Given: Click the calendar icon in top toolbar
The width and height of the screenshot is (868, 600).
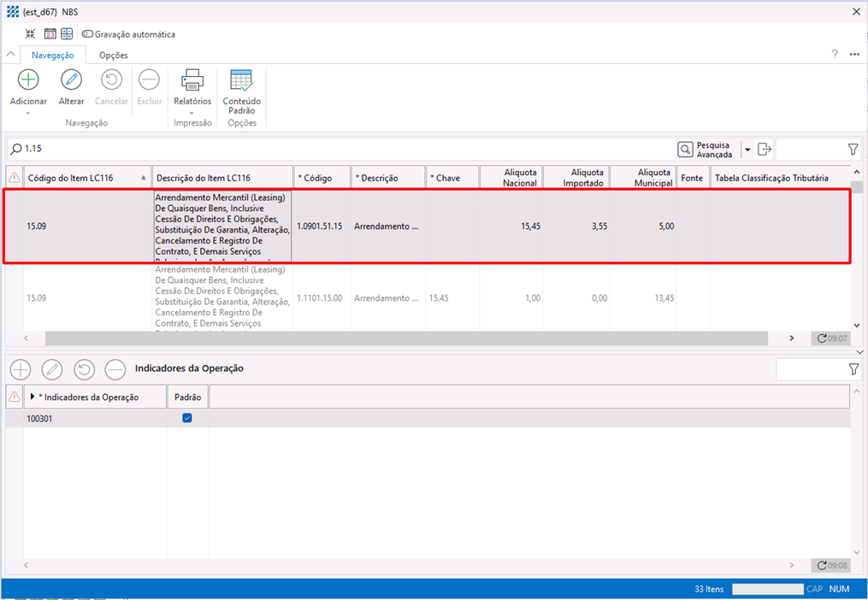Looking at the screenshot, I should [x=50, y=34].
